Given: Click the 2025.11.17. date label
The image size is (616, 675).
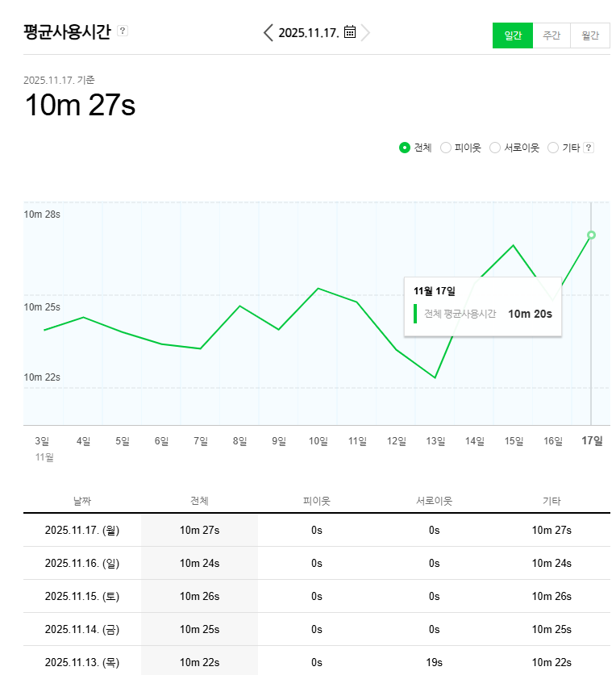Looking at the screenshot, I should (x=312, y=31).
